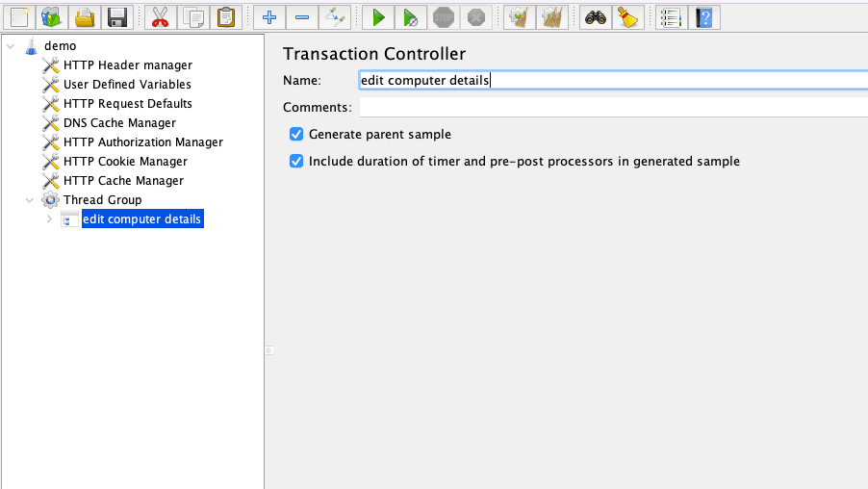Select HTTP Cookie Manager in tree
The image size is (868, 489).
(x=125, y=161)
